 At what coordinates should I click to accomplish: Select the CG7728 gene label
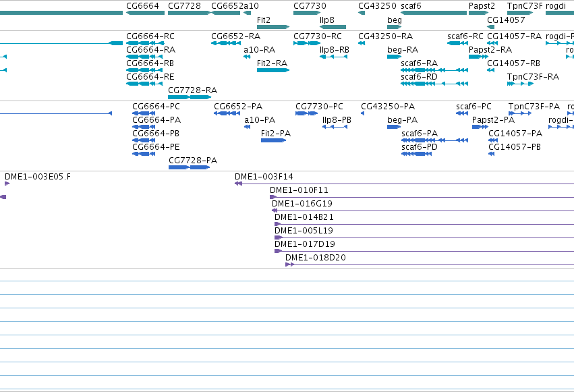coord(184,6)
